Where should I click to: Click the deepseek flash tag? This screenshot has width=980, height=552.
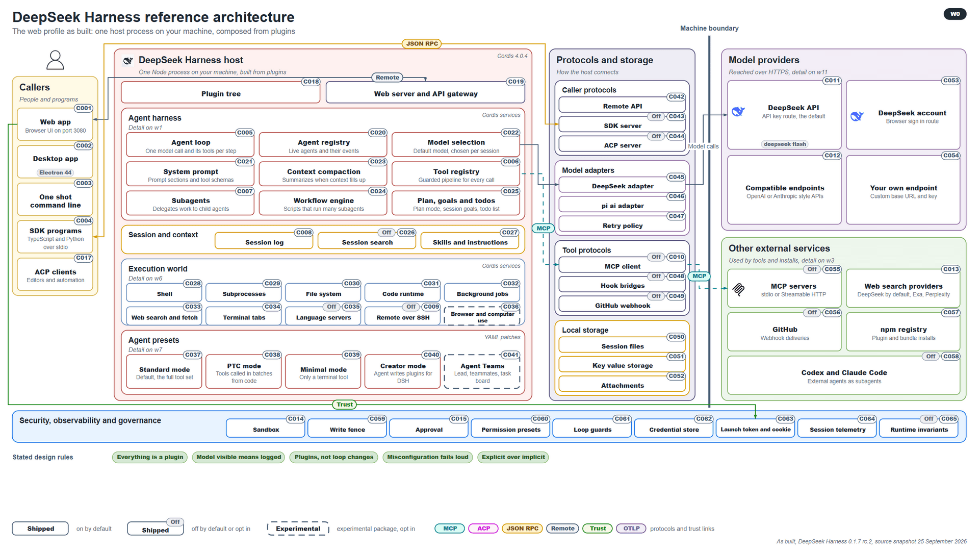pos(785,144)
